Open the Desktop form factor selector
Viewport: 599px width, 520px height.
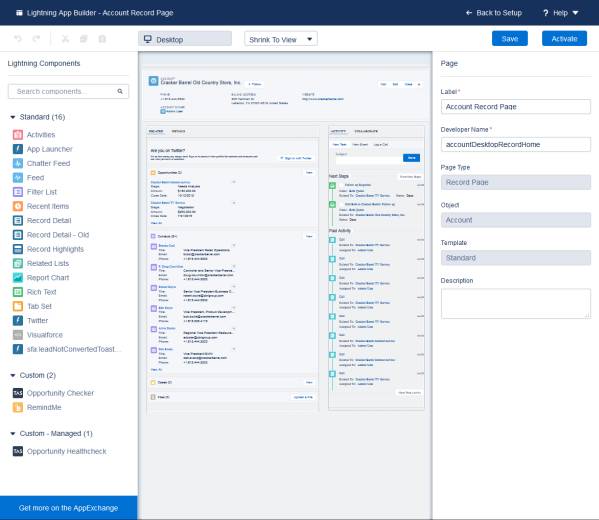coord(185,39)
